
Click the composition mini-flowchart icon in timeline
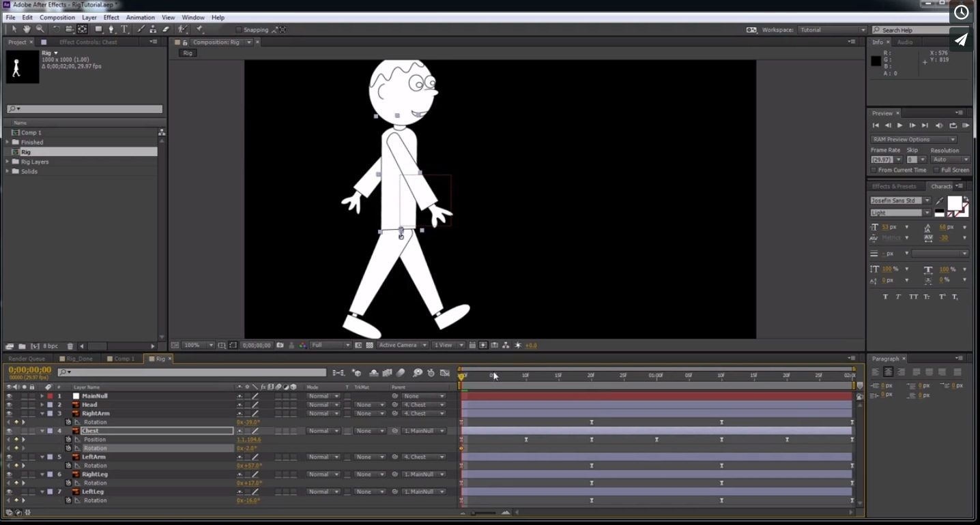point(338,372)
